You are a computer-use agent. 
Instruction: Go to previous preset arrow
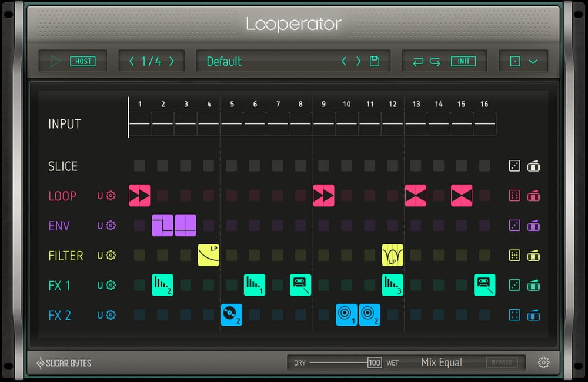344,61
